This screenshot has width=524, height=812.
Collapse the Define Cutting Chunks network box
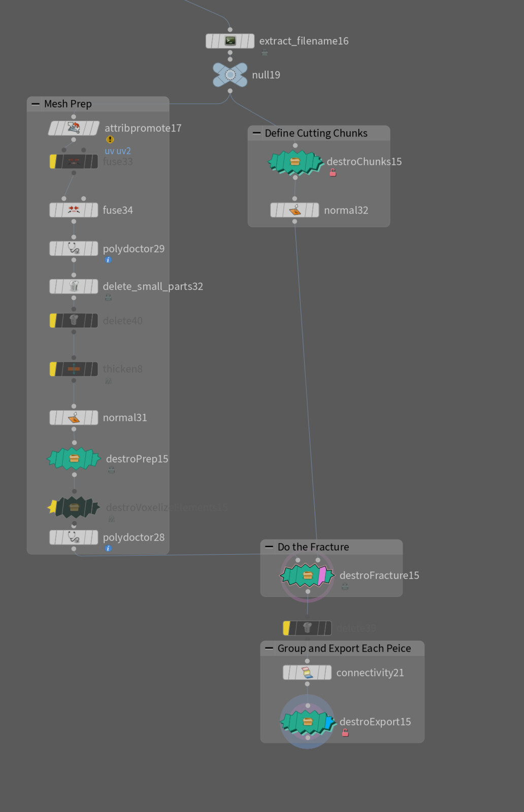click(x=256, y=133)
